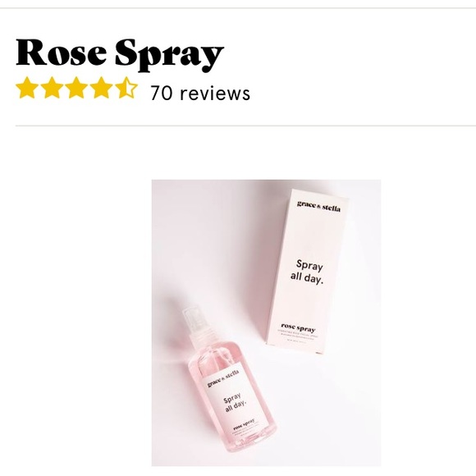
Task: Click the number 70 in review count
Action: 161,93
